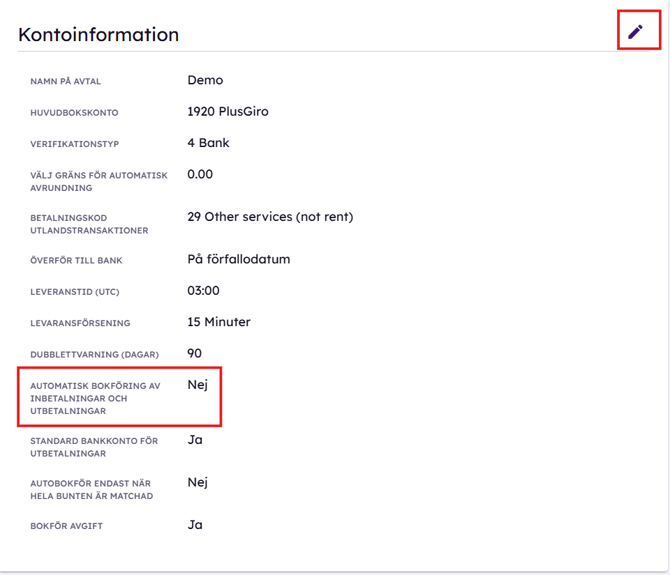Click Nej for automatisk bokföring

pos(197,385)
